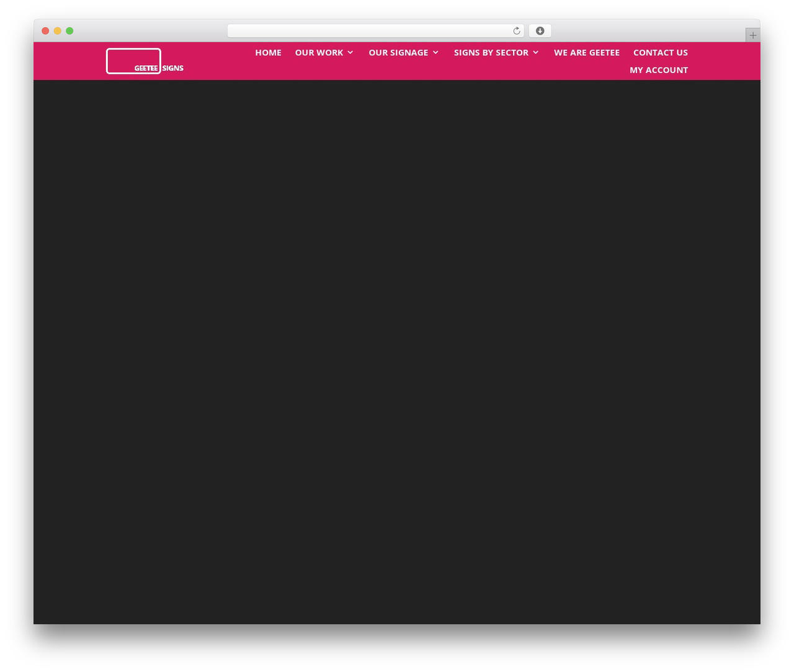794x672 pixels.
Task: Reload the page with the refresh icon
Action: click(516, 31)
